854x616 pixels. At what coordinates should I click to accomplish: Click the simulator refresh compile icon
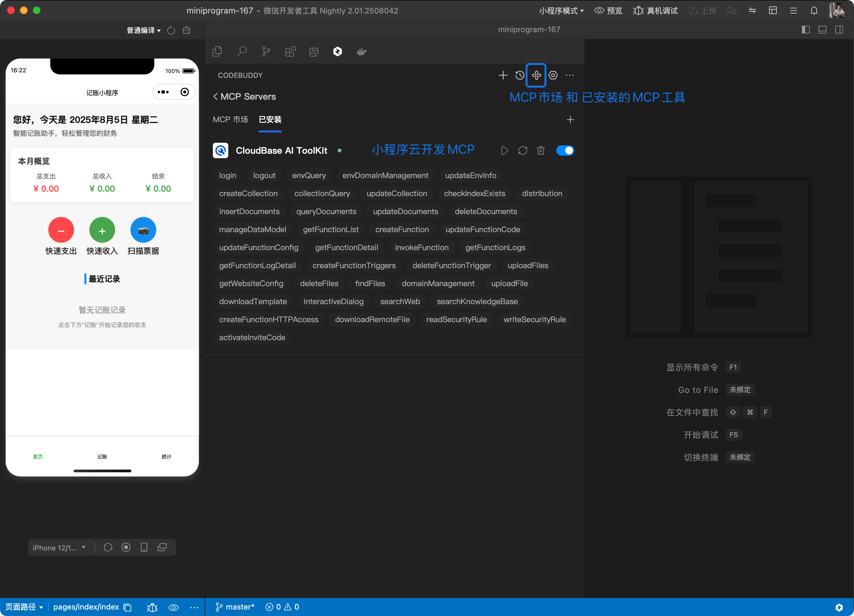pyautogui.click(x=171, y=31)
